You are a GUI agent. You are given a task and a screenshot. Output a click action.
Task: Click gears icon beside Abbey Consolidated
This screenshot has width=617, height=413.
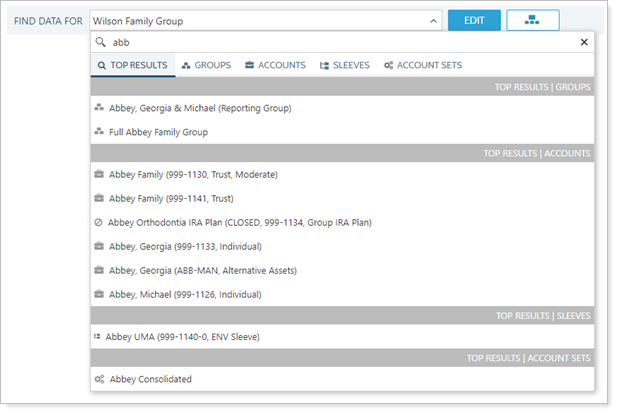click(99, 379)
